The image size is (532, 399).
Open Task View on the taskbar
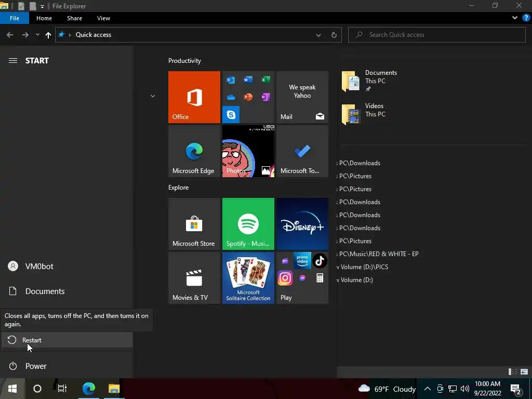pos(62,389)
